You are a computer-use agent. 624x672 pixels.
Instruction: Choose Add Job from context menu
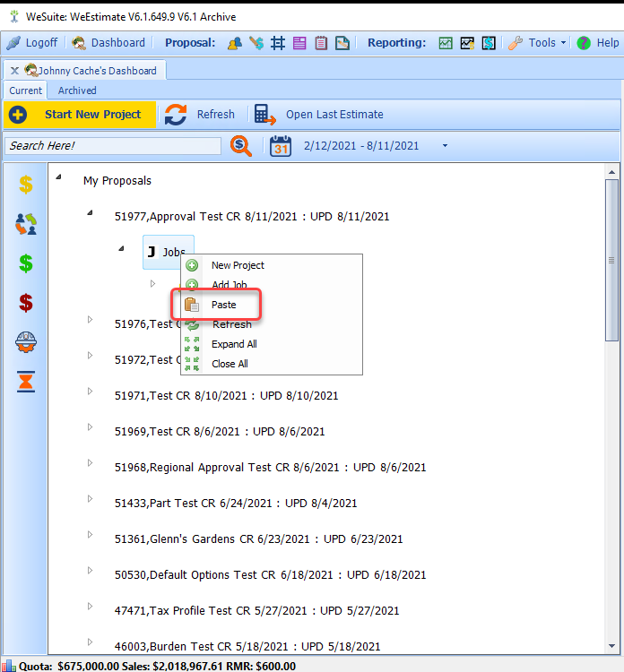[271, 285]
